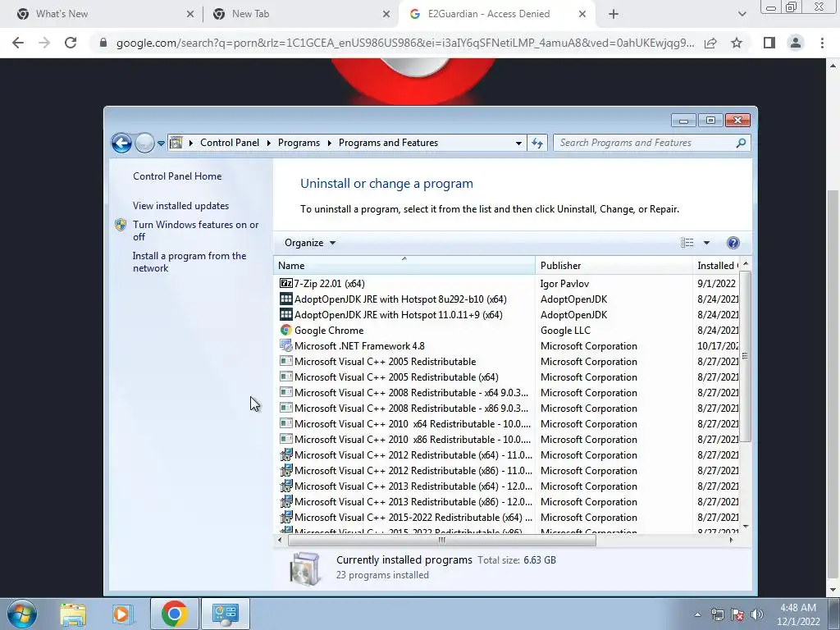Expand the view options dropdown arrow
This screenshot has width=840, height=630.
(x=706, y=243)
